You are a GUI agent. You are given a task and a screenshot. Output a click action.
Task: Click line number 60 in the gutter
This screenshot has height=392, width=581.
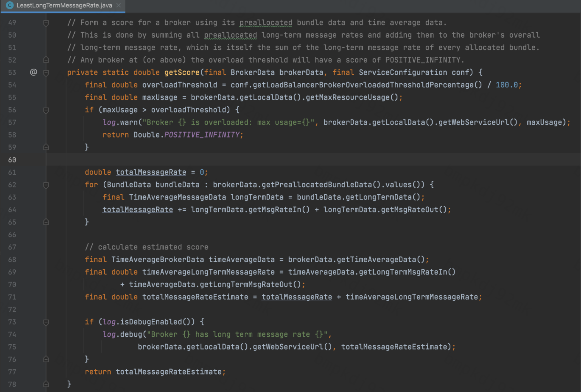click(12, 160)
